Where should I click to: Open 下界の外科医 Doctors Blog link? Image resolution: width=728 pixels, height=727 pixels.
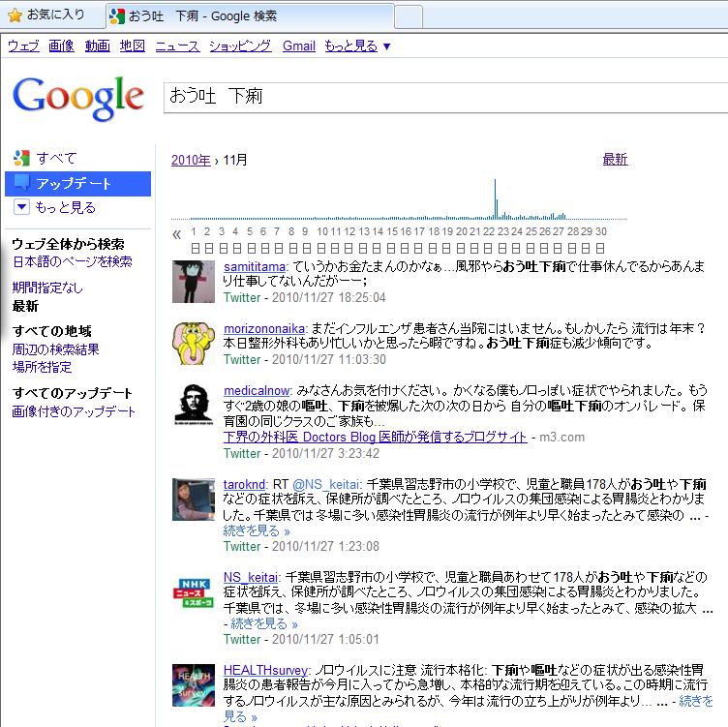[x=376, y=437]
